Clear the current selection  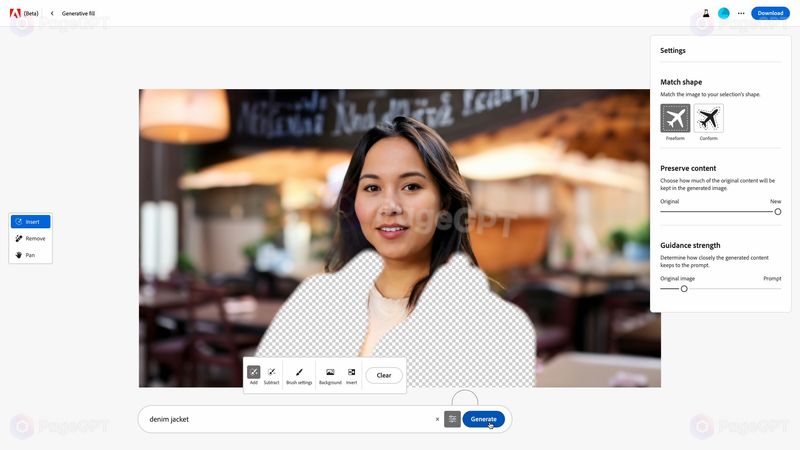tap(384, 375)
